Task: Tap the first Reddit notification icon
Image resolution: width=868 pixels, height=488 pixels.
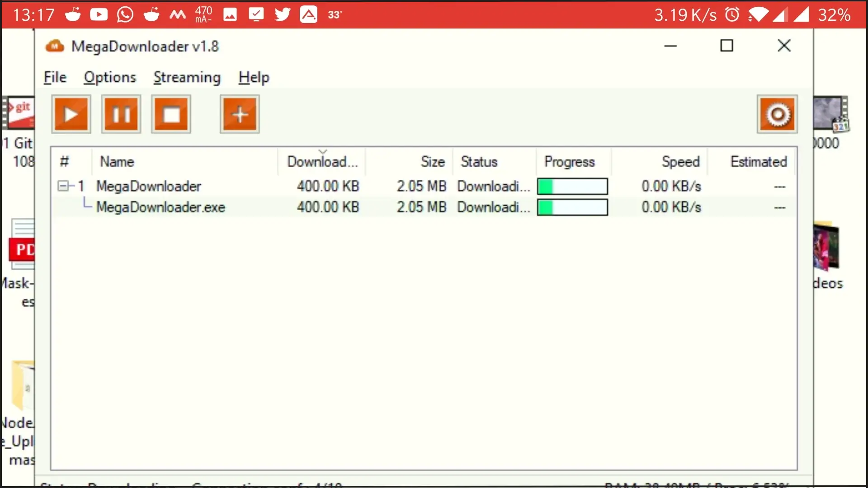Action: pos(73,14)
